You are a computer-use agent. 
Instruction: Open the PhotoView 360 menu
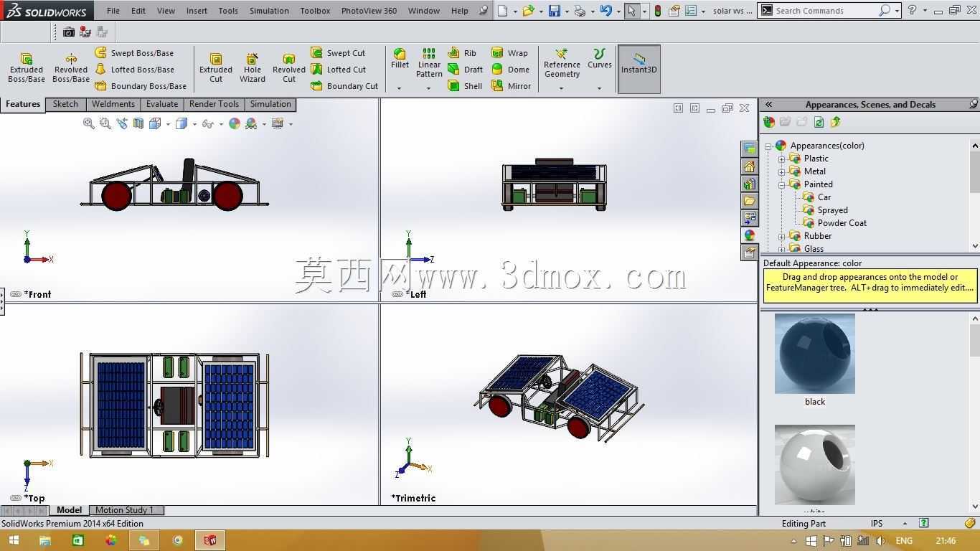(369, 11)
